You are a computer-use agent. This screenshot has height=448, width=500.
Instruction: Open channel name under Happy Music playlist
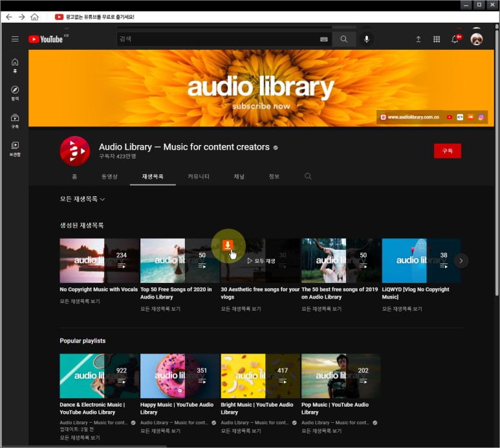174,423
